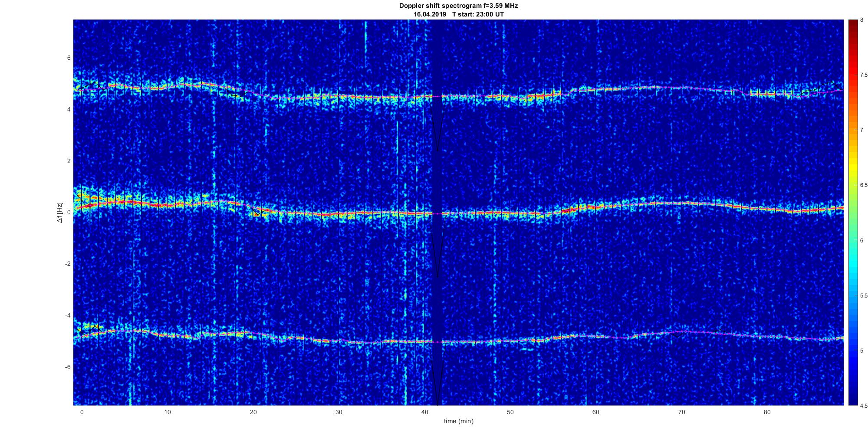Click the y-axis tick label "-4"

coord(68,315)
